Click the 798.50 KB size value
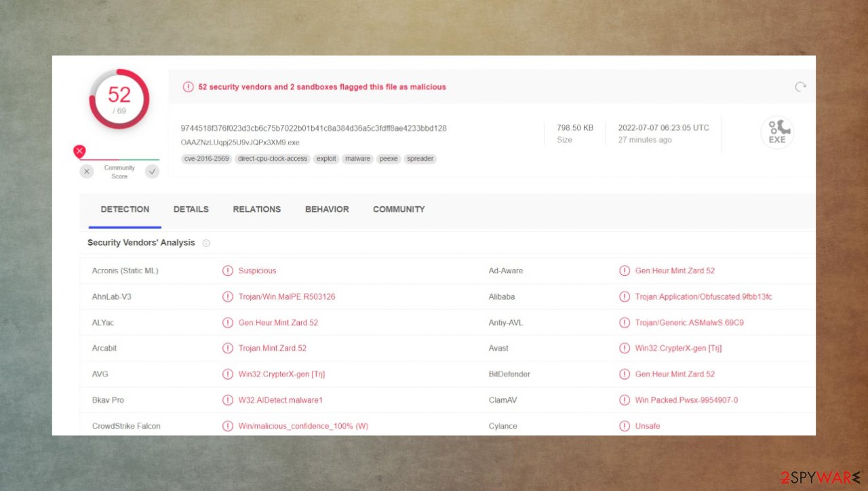This screenshot has width=868, height=491. point(575,127)
